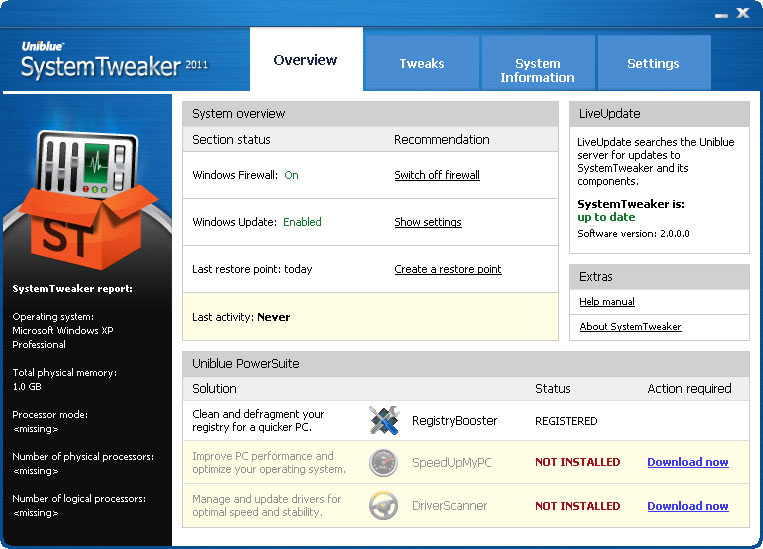The width and height of the screenshot is (763, 549).
Task: Click the Processor mode missing value
Action: [36, 429]
